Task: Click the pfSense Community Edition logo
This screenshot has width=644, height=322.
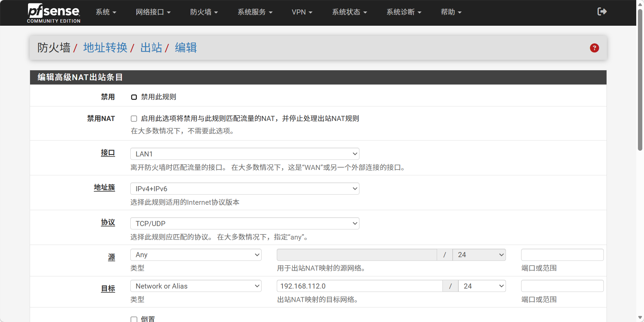Action: (54, 13)
